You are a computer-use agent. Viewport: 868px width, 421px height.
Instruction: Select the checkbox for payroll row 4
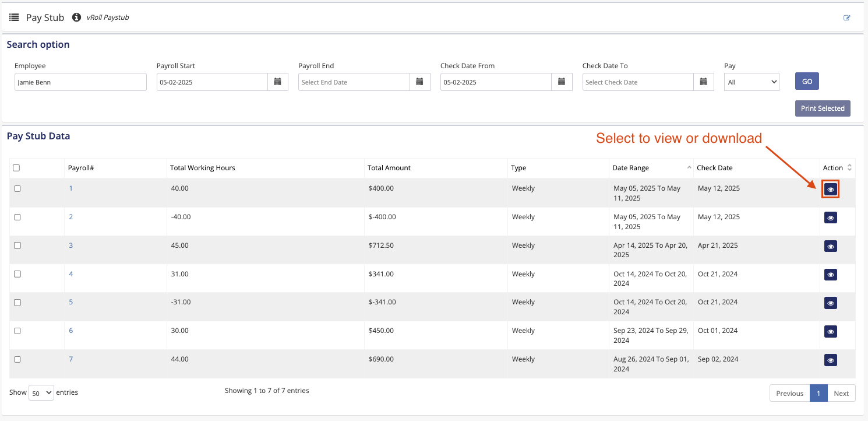click(17, 274)
